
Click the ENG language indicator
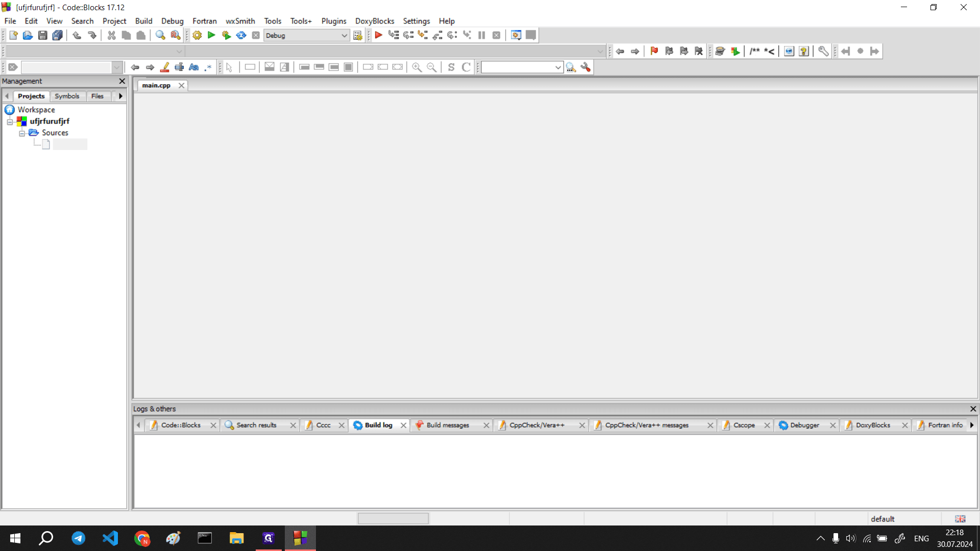921,538
